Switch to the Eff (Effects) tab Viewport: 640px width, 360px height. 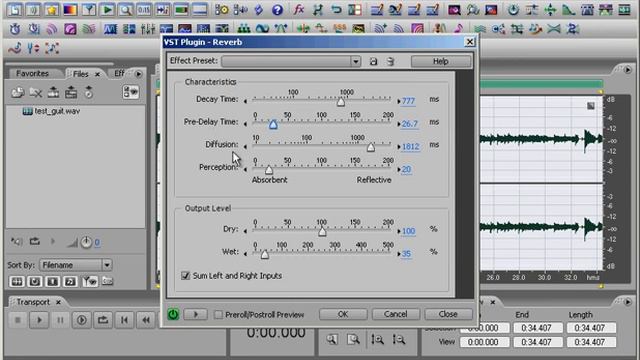[x=120, y=73]
